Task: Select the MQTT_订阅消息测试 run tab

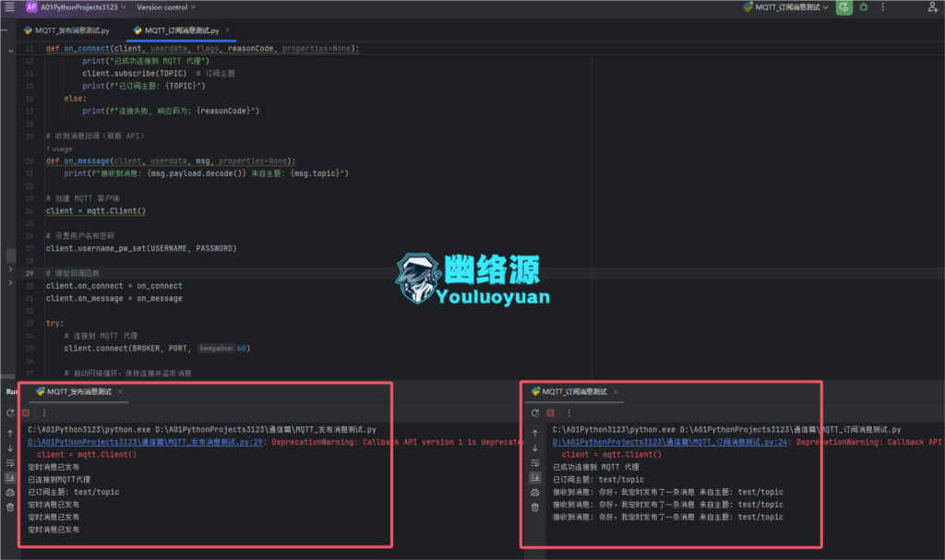Action: [569, 392]
